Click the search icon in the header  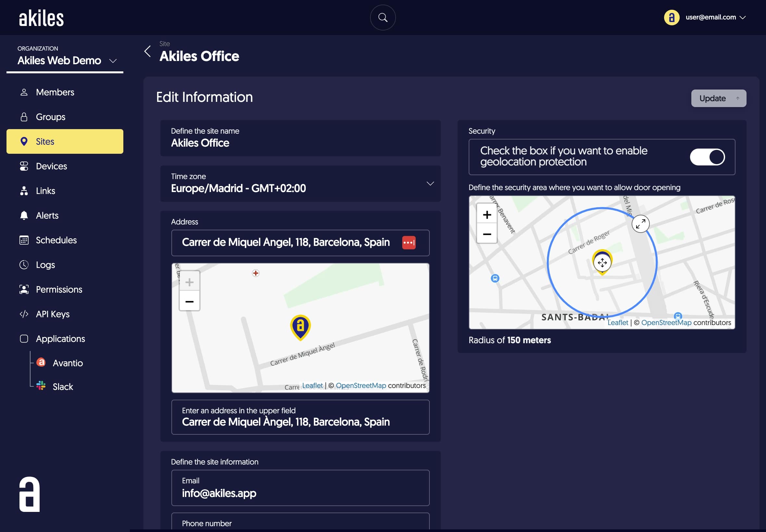click(383, 18)
